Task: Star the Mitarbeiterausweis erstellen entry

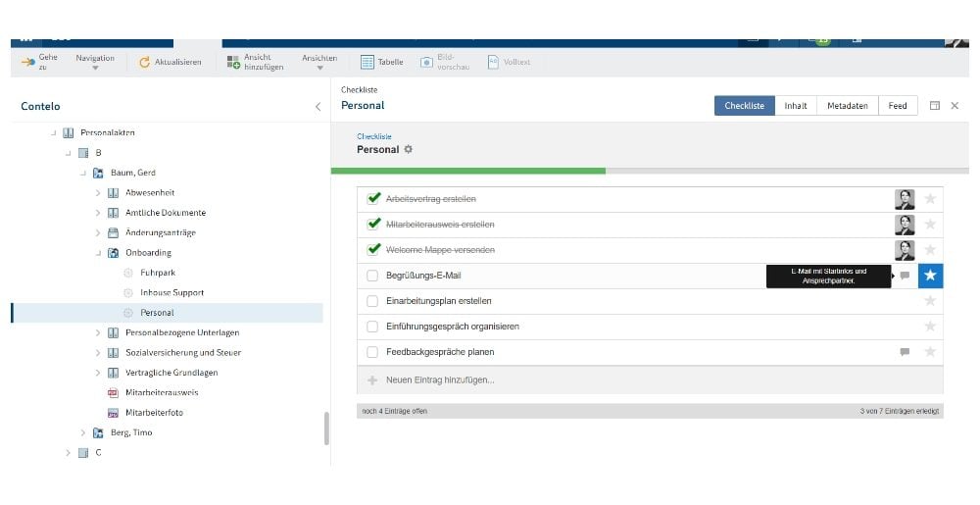Action: (930, 225)
